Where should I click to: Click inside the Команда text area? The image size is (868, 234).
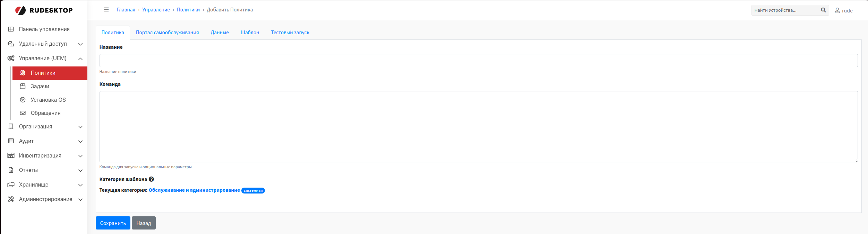pos(478,127)
